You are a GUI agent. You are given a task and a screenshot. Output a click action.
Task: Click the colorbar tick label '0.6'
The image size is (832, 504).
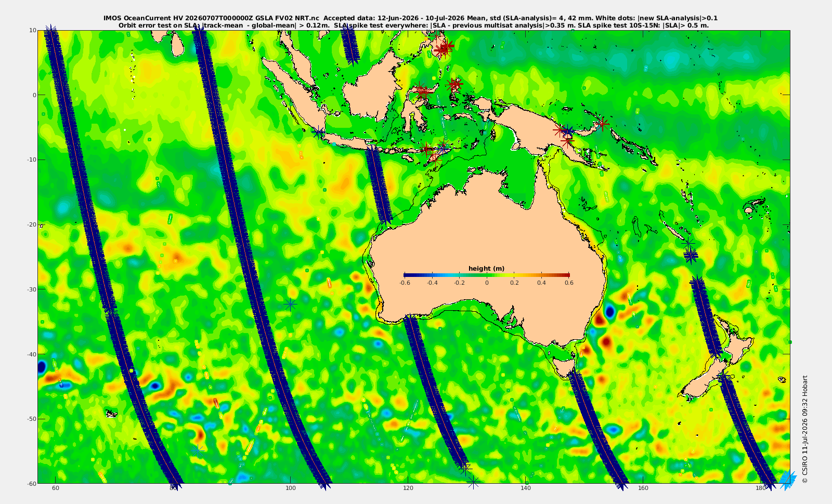569,283
